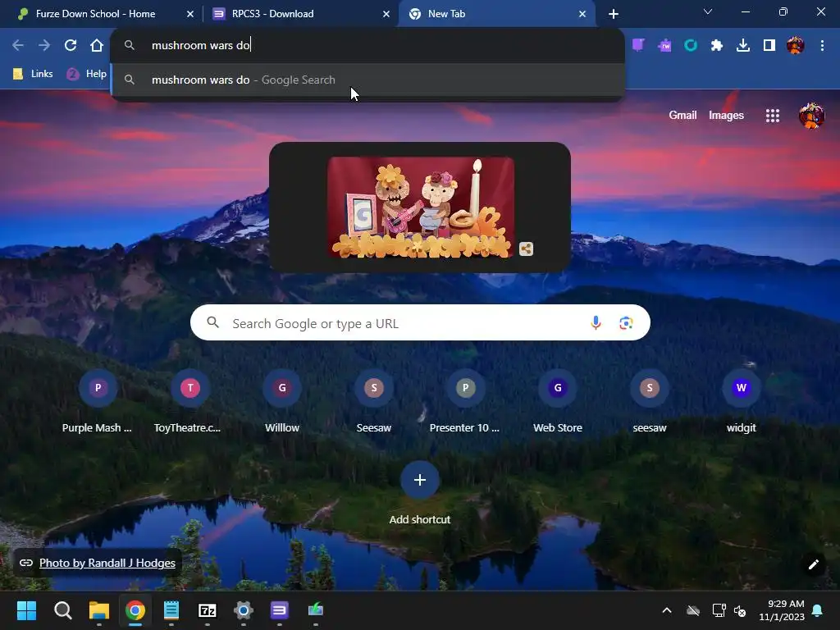Open Gmail link
Viewport: 840px width, 630px height.
pos(682,115)
